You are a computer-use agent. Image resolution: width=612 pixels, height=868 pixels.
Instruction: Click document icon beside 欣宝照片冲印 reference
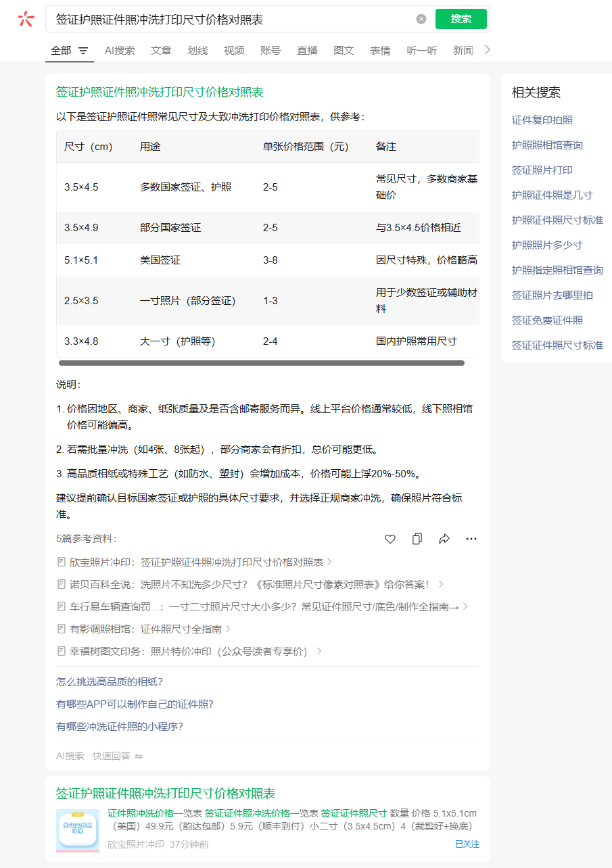[x=62, y=562]
